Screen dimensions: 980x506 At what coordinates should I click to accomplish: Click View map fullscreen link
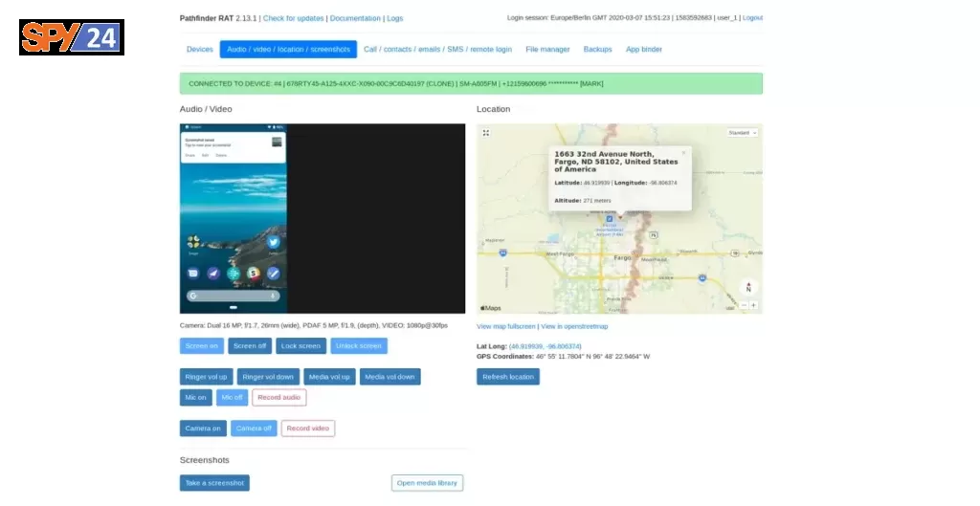click(505, 327)
